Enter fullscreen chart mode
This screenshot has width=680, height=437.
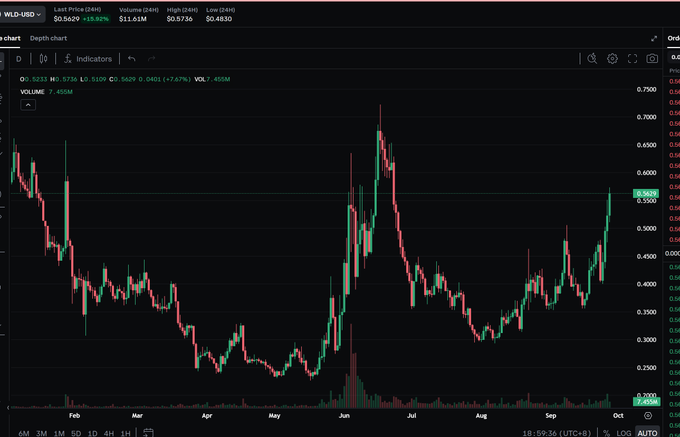coord(632,59)
